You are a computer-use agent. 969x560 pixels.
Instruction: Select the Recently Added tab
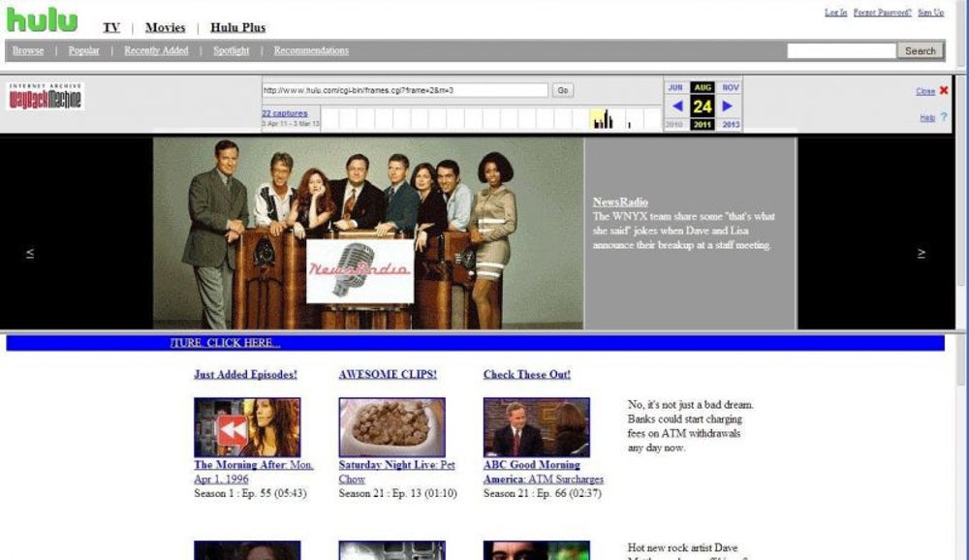click(x=156, y=50)
